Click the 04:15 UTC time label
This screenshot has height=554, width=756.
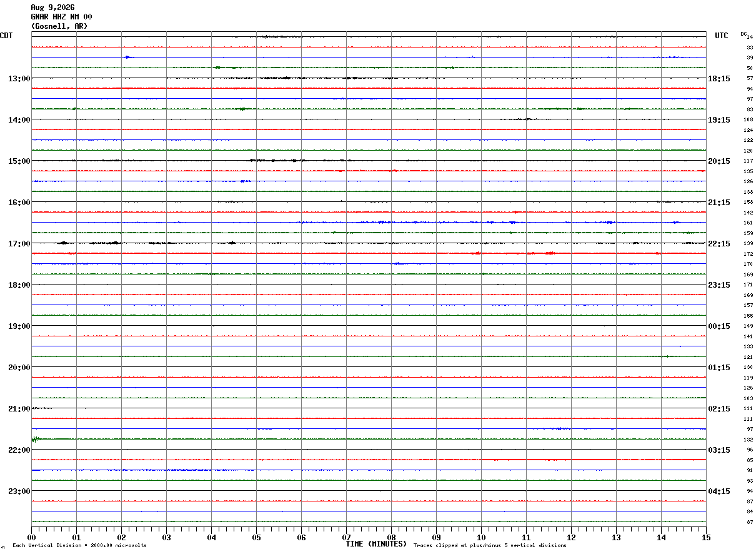[x=719, y=491]
